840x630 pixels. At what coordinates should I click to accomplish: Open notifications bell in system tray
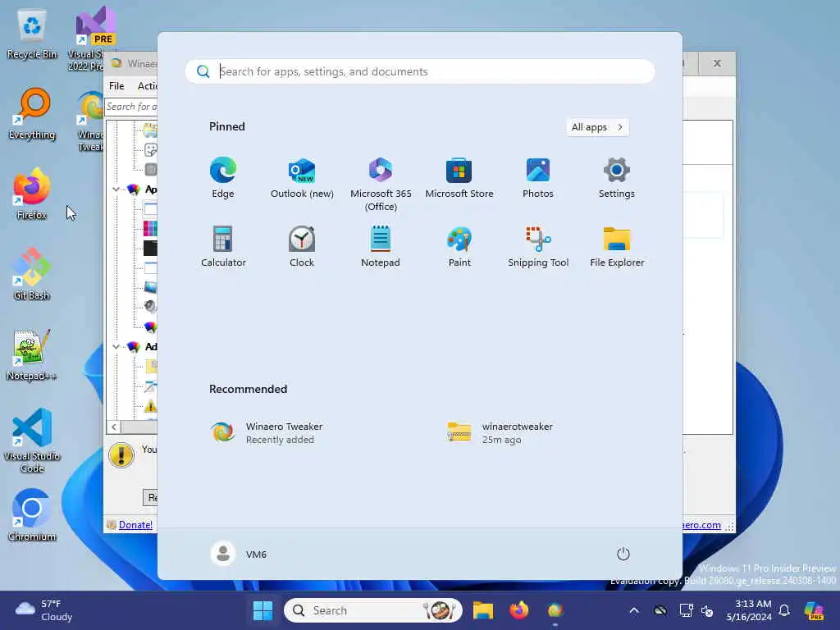tap(784, 610)
